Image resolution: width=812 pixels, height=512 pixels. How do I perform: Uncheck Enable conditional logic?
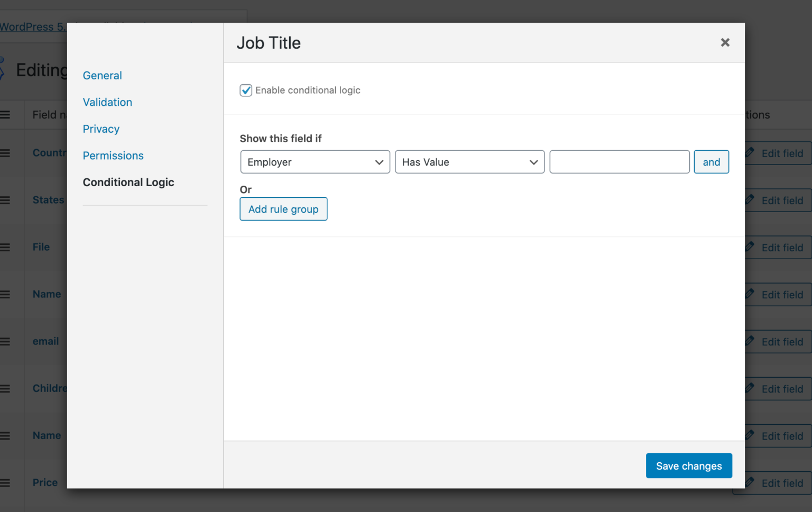pyautogui.click(x=246, y=90)
